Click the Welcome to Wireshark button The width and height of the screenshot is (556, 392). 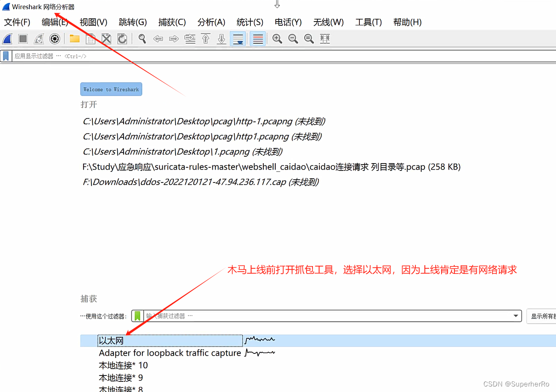111,89
